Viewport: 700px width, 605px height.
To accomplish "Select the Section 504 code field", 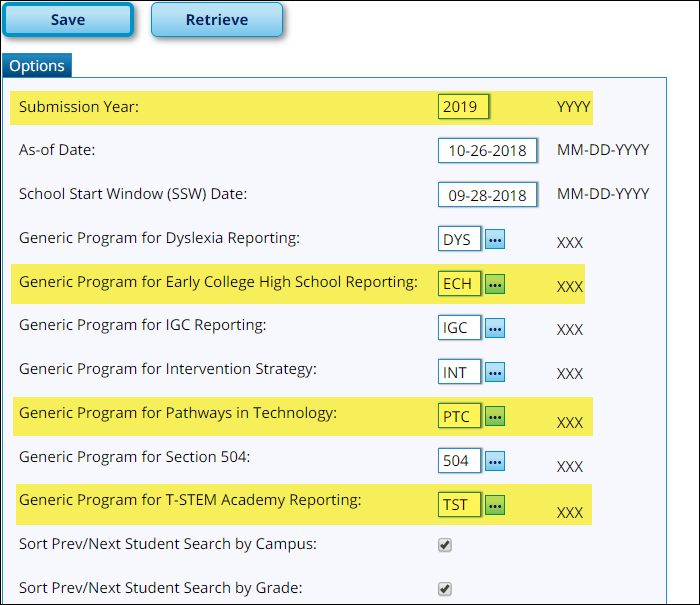I will [x=459, y=461].
